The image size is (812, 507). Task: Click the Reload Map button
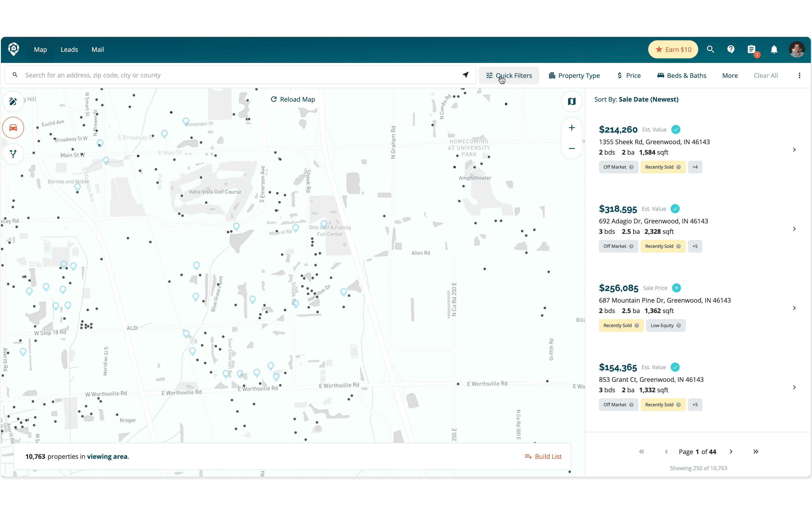[x=293, y=99]
